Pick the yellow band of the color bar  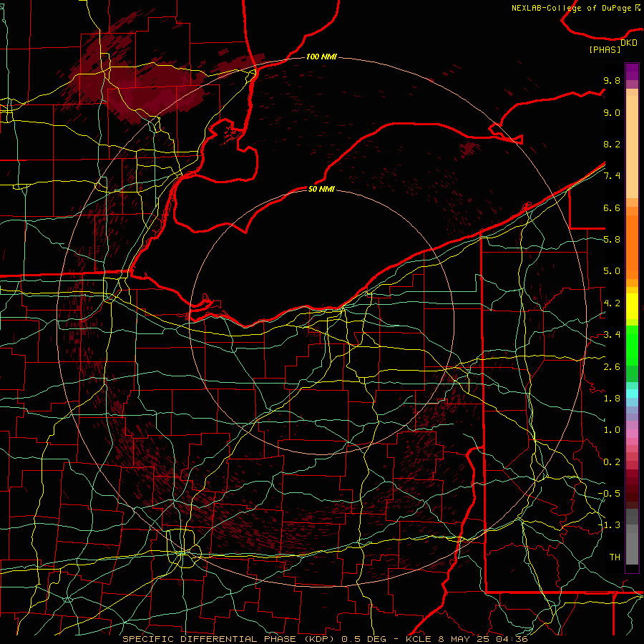pyautogui.click(x=632, y=306)
